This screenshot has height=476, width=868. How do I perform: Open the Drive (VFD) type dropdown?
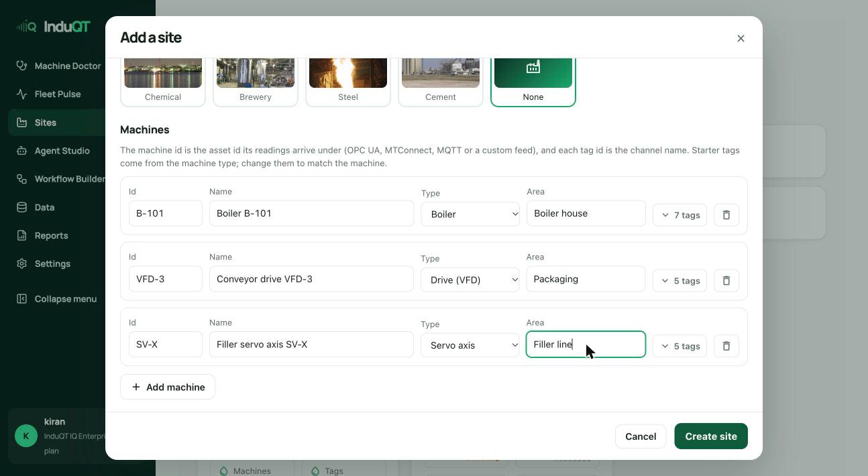coord(470,280)
